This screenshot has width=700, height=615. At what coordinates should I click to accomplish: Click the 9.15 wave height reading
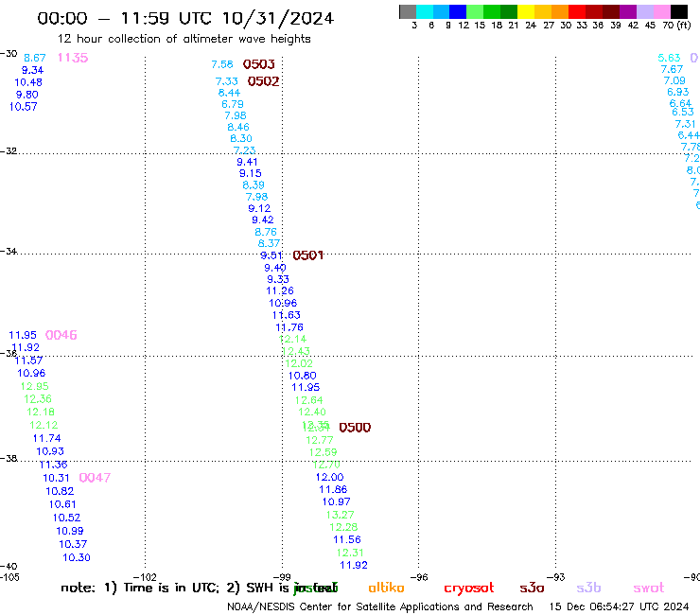click(251, 173)
